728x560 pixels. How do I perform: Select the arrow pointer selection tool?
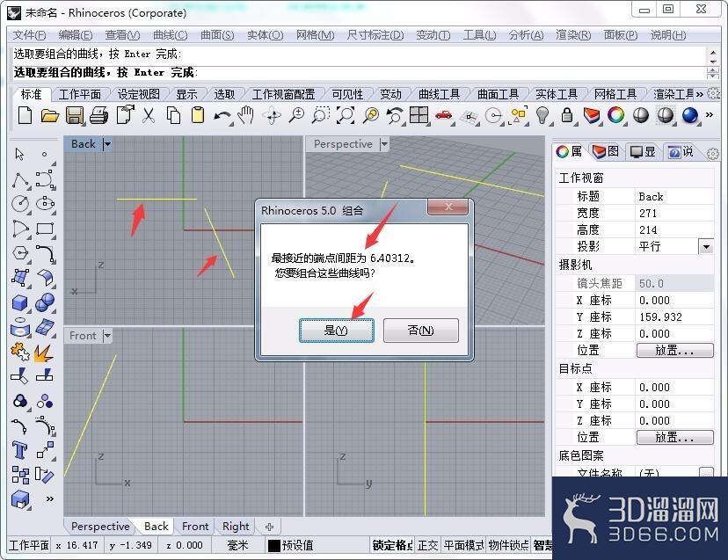click(x=19, y=154)
